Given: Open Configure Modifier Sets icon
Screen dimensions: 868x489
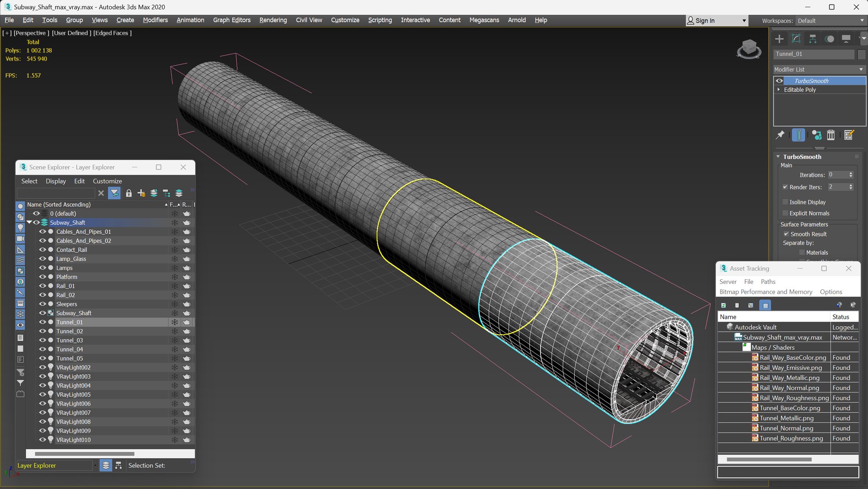Looking at the screenshot, I should click(849, 135).
